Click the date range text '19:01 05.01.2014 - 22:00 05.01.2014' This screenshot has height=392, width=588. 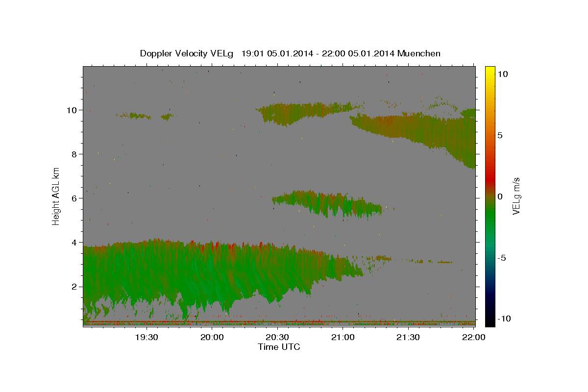(x=318, y=53)
